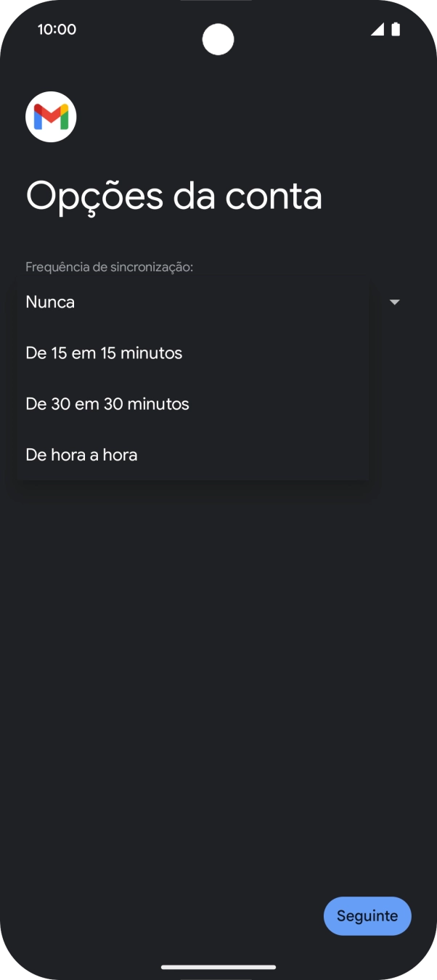437x980 pixels.
Task: Tap the signal strength triangle icon
Action: pyautogui.click(x=377, y=29)
